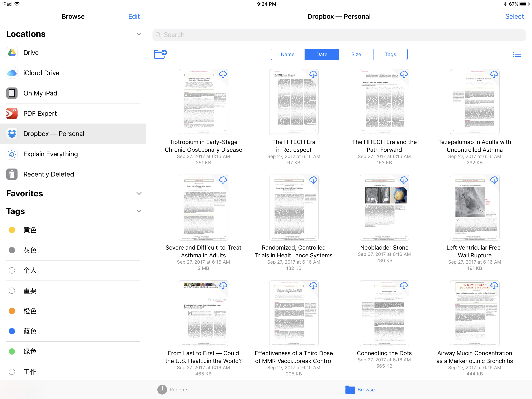Screen dimensions: 532x399
Task: Open the iCloud Drive location
Action: pyautogui.click(x=73, y=73)
